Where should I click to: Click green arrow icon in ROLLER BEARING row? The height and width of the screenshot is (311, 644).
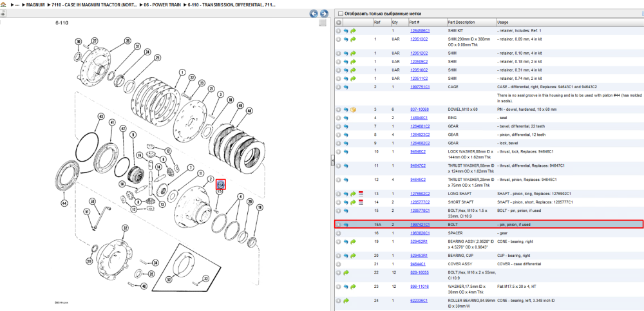tap(346, 301)
